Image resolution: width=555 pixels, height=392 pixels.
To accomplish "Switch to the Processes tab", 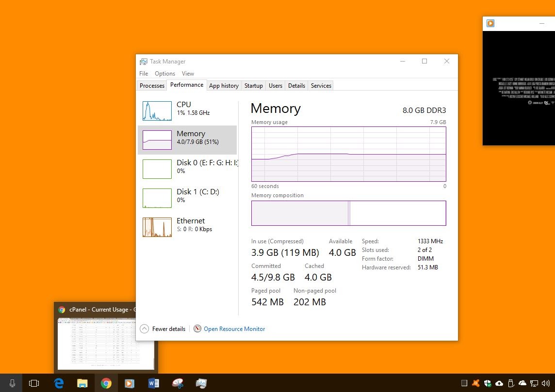I will (152, 86).
